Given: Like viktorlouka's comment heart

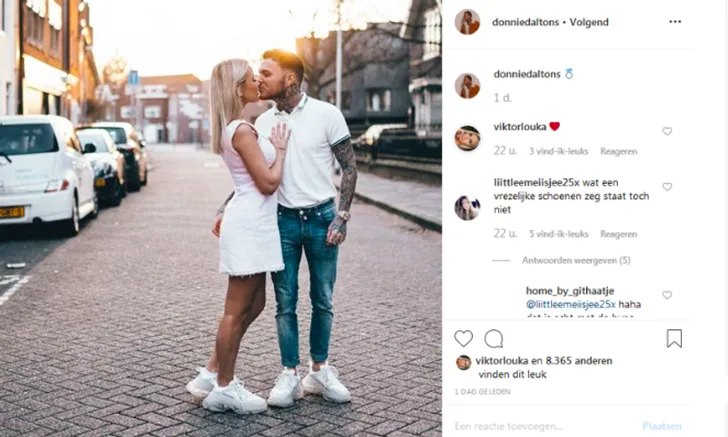Looking at the screenshot, I should pos(667,131).
